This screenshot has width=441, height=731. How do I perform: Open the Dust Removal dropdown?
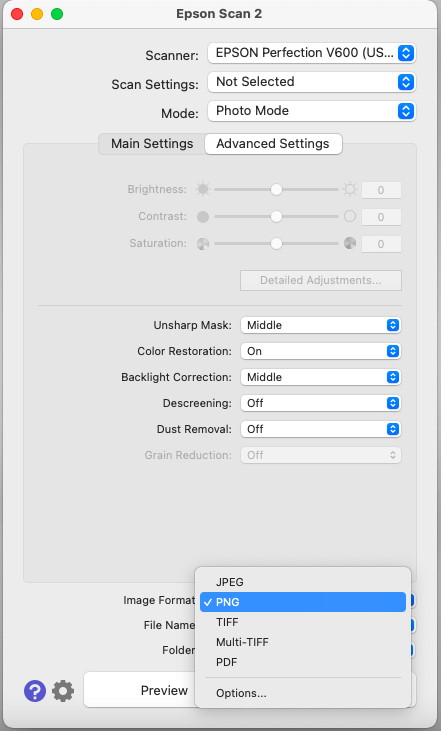click(x=321, y=429)
